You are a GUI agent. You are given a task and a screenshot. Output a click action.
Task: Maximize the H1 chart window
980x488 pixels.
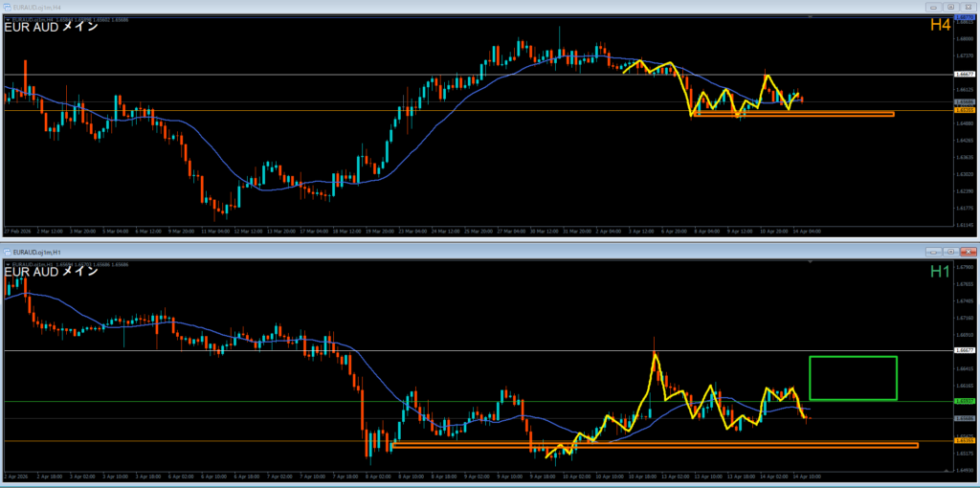point(950,251)
